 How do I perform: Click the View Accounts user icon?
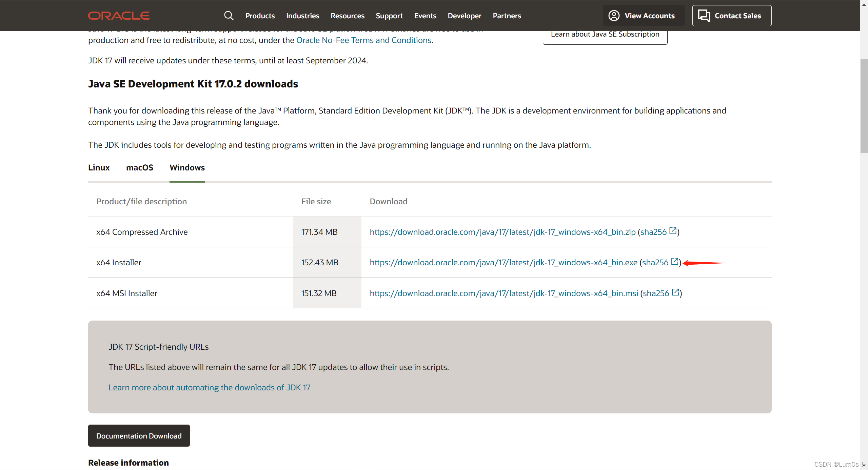[614, 16]
